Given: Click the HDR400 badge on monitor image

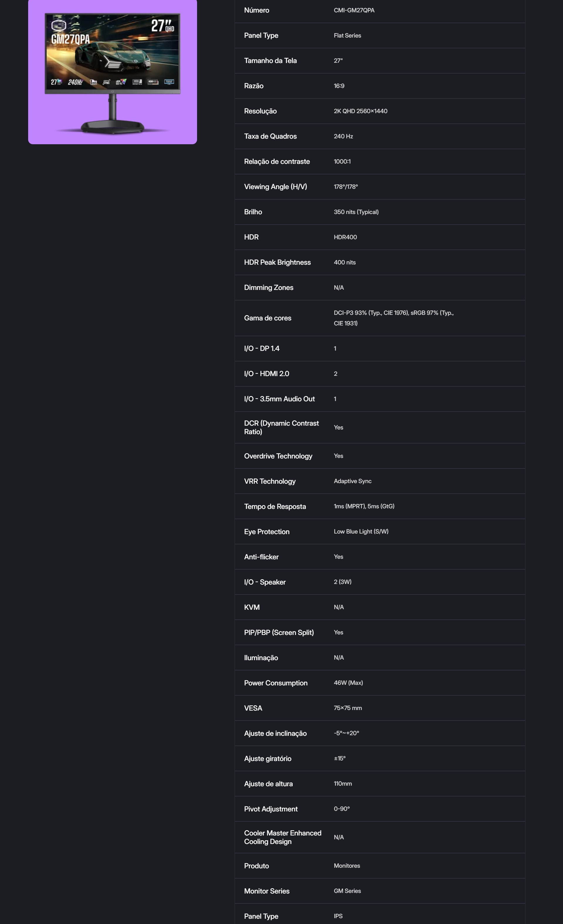Looking at the screenshot, I should tap(153, 82).
